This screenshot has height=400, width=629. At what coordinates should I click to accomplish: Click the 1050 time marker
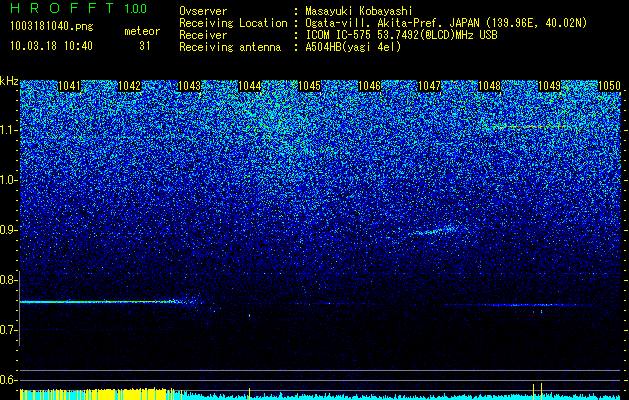pyautogui.click(x=609, y=86)
